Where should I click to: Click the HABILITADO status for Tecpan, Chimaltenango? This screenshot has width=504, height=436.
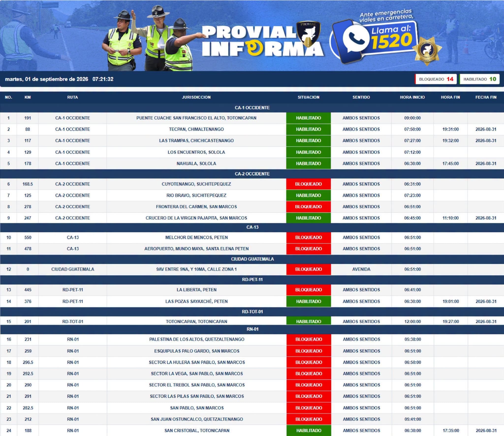tap(308, 129)
